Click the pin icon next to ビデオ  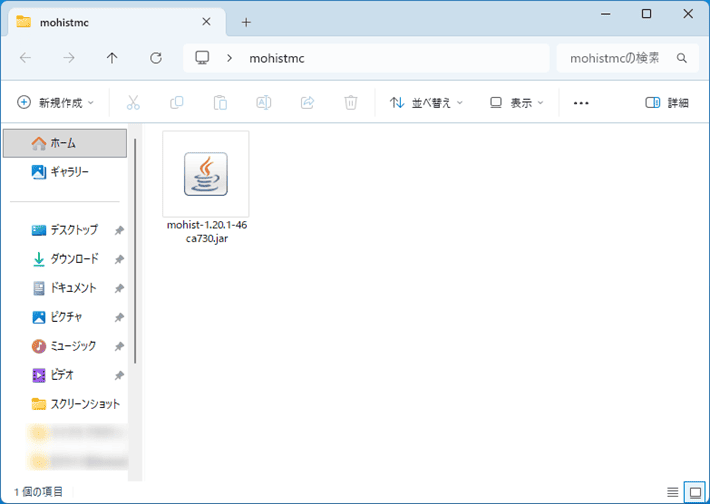tap(119, 375)
